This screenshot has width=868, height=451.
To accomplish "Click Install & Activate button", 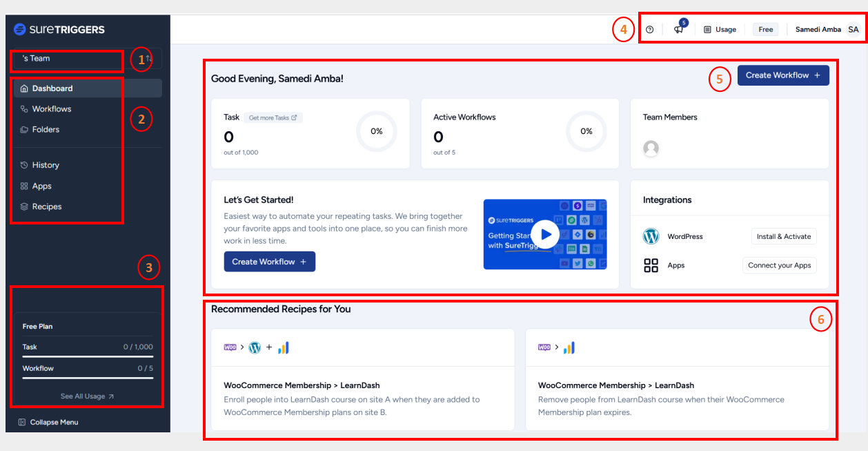I will pyautogui.click(x=784, y=236).
